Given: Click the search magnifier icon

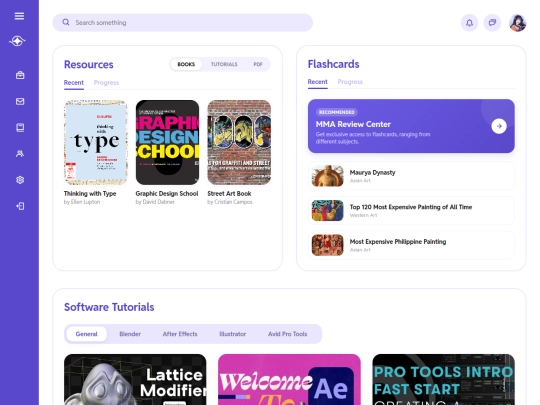Looking at the screenshot, I should pos(65,22).
